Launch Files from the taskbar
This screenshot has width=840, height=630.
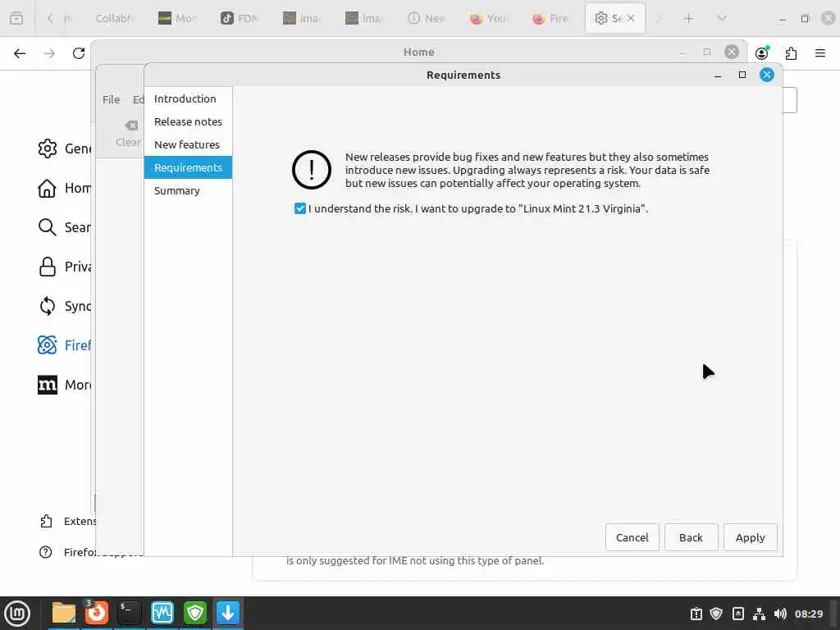pyautogui.click(x=63, y=613)
